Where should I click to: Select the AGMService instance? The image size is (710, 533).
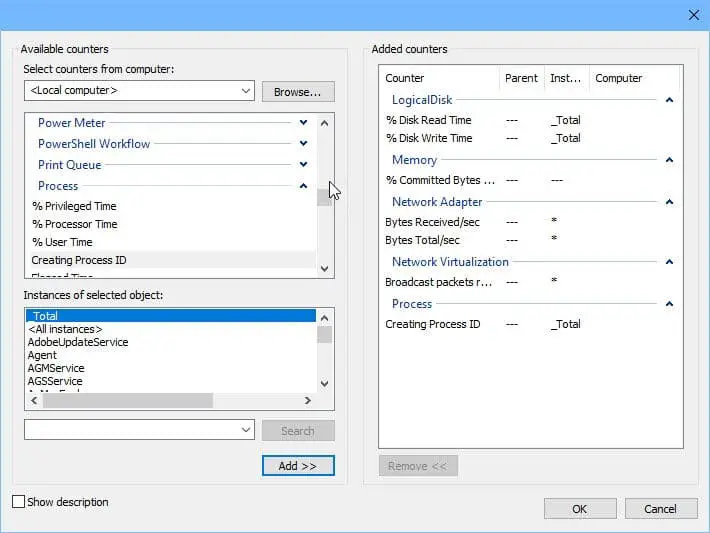[171, 368]
